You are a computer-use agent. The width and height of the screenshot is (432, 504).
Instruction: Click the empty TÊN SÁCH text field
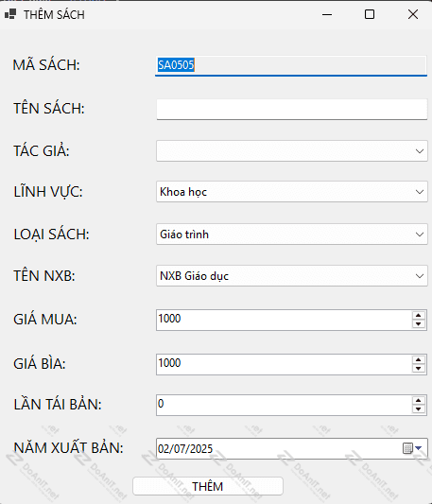tap(292, 110)
